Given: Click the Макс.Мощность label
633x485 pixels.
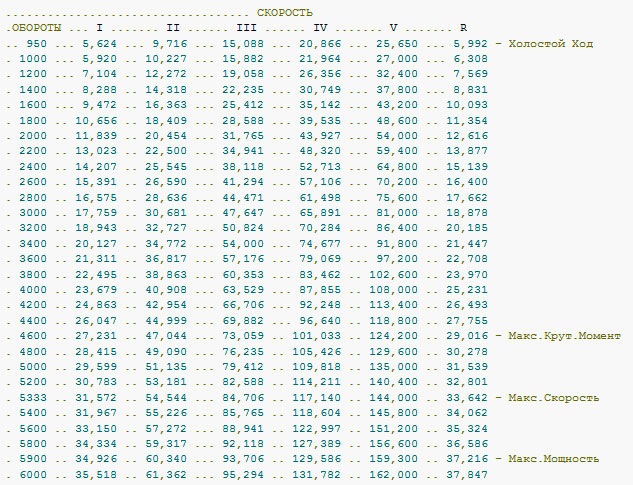Looking at the screenshot, I should tap(553, 459).
